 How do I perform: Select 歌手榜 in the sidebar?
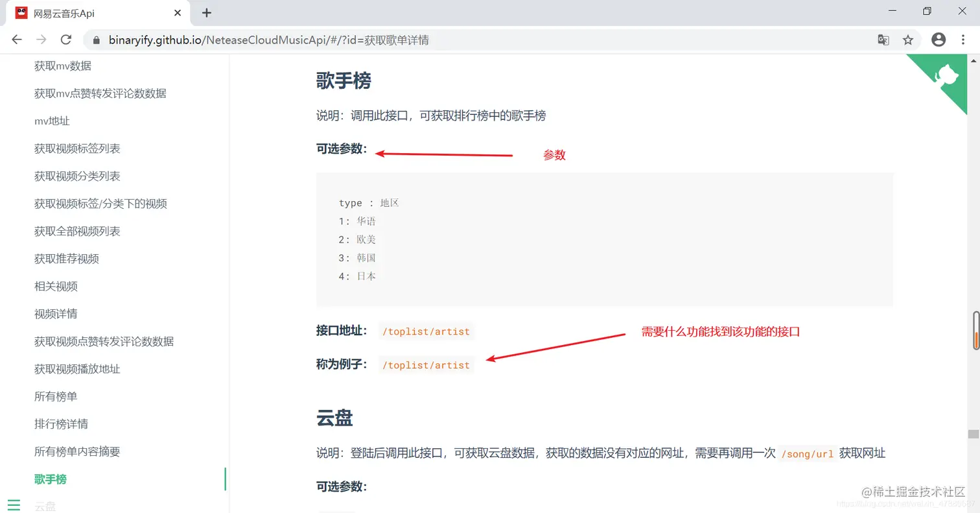point(50,479)
